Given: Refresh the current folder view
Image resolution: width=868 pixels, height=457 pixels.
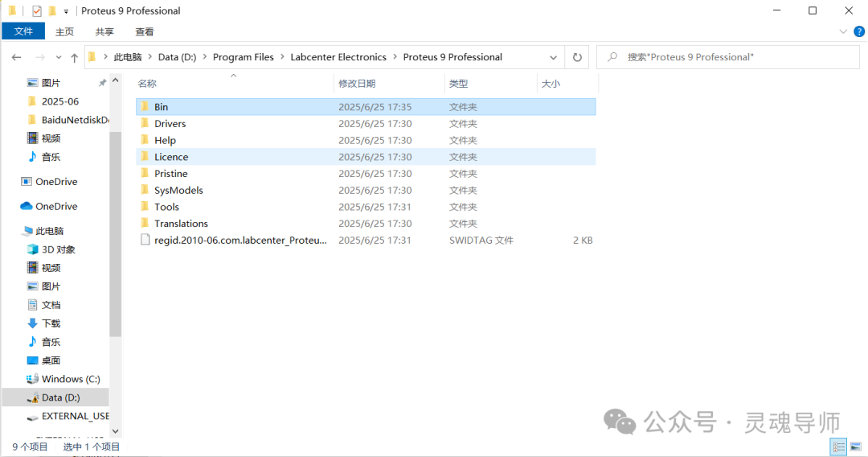Looking at the screenshot, I should point(577,57).
